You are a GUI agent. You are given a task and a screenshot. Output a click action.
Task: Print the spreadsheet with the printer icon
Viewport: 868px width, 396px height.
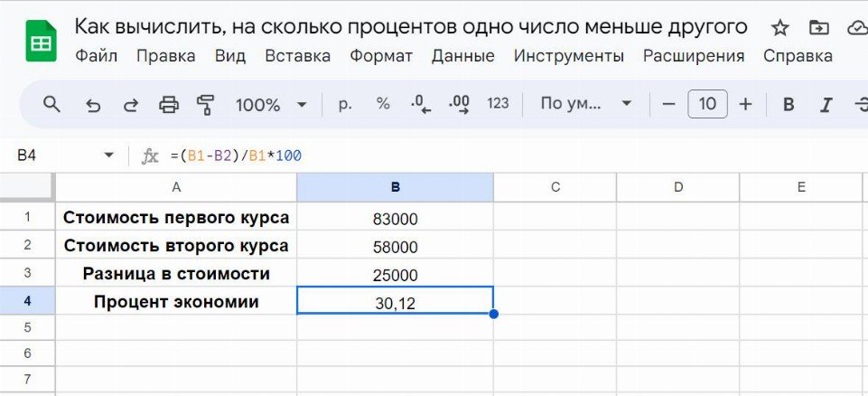[x=169, y=104]
